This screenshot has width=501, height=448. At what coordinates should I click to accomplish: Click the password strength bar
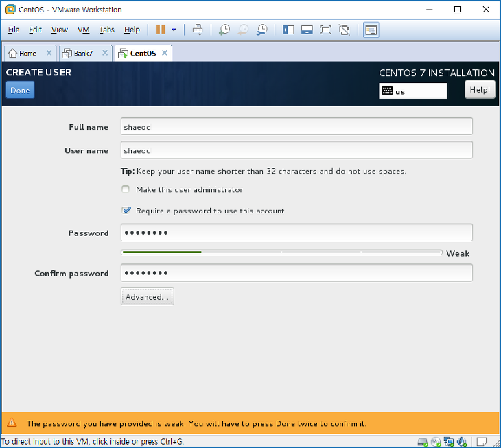tap(281, 252)
